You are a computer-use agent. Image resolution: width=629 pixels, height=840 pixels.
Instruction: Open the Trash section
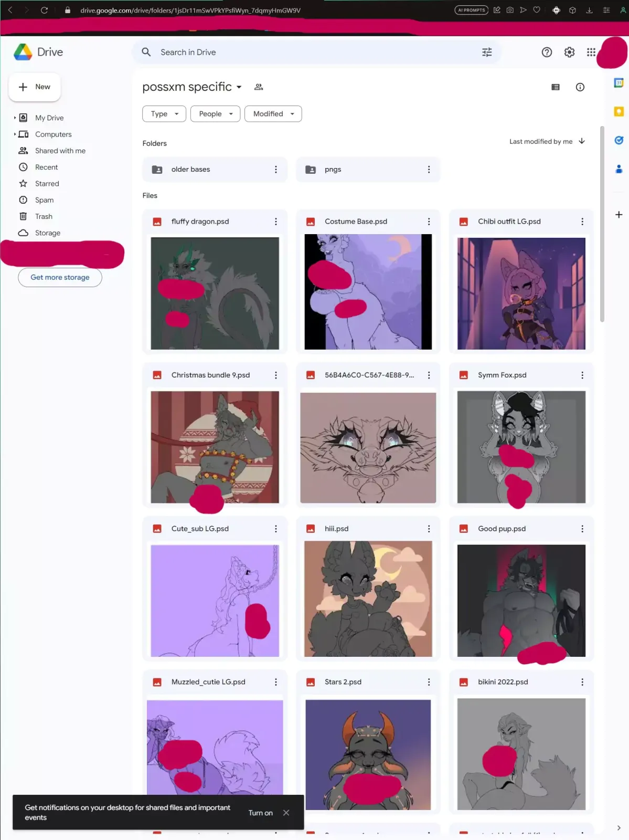point(44,216)
